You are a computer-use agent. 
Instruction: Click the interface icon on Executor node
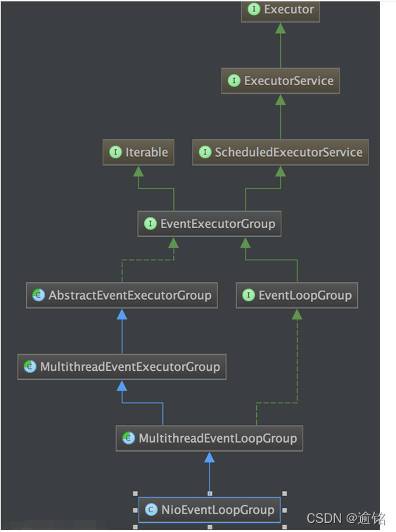coord(254,9)
